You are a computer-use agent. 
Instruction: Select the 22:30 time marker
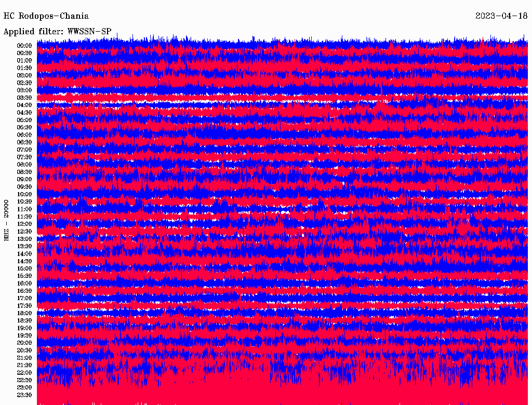click(24, 380)
